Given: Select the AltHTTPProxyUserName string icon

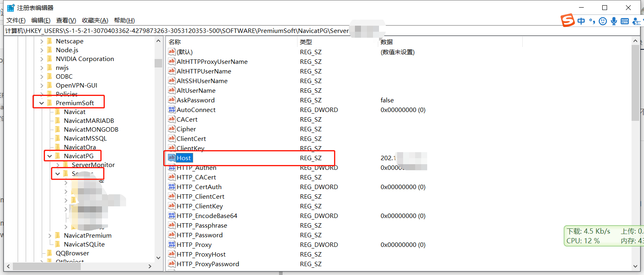Looking at the screenshot, I should coord(172,61).
